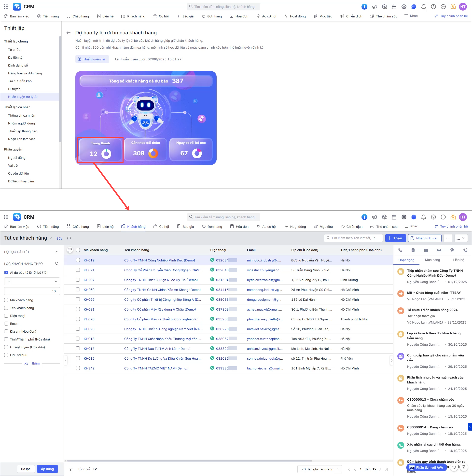Open the Khác menu on customer list page

411,226
